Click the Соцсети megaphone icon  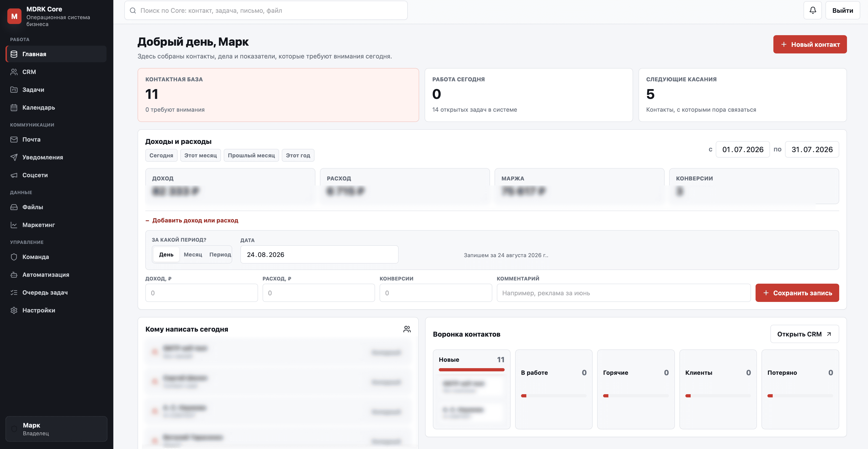14,175
